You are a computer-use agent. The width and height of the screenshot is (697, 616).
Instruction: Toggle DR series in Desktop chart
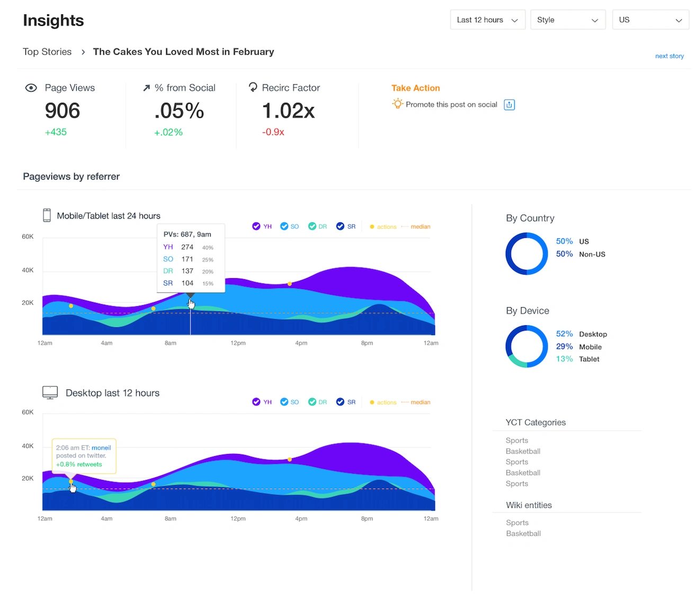pos(312,402)
